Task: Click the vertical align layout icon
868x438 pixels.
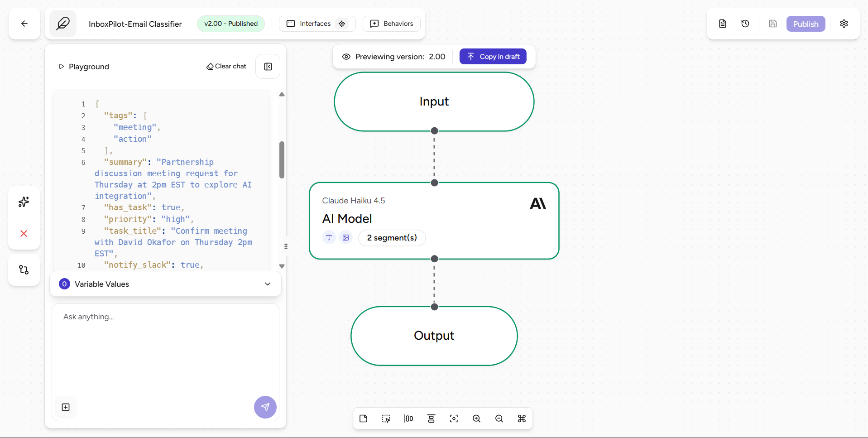Action: [432, 419]
